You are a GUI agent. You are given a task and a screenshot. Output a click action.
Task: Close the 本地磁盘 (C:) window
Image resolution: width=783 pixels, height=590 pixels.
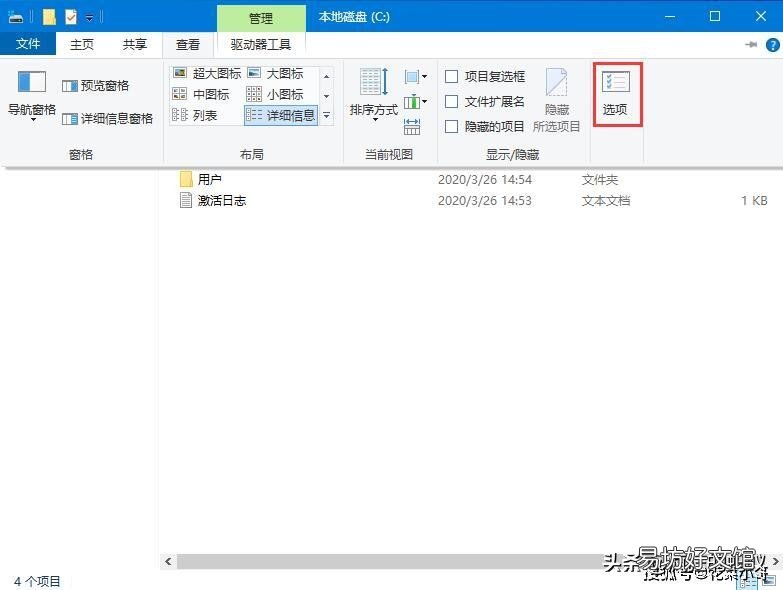pos(761,16)
